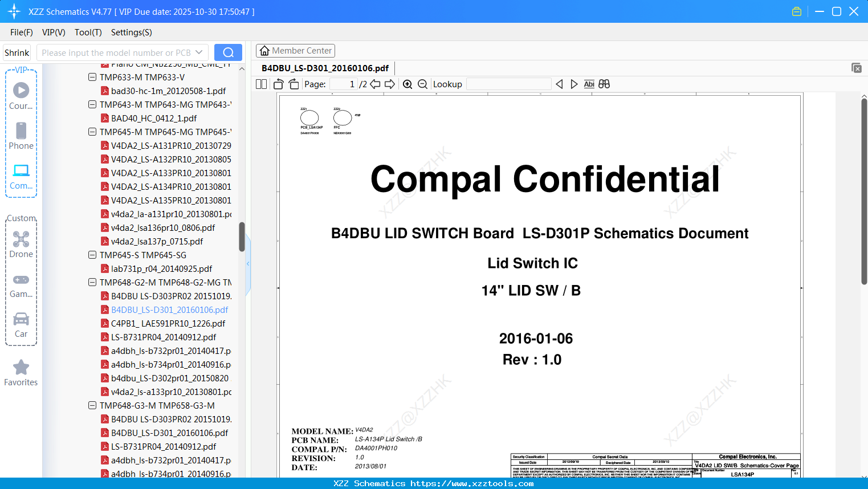The image size is (868, 489).
Task: Collapse the TMP633-M TMP633-V tree node
Action: 92,77
